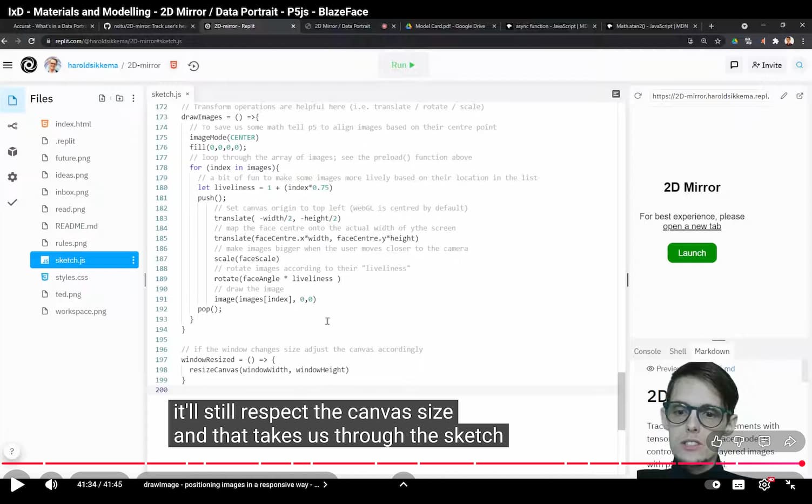
Task: Click the new file icon in Files panel
Action: pyautogui.click(x=102, y=98)
